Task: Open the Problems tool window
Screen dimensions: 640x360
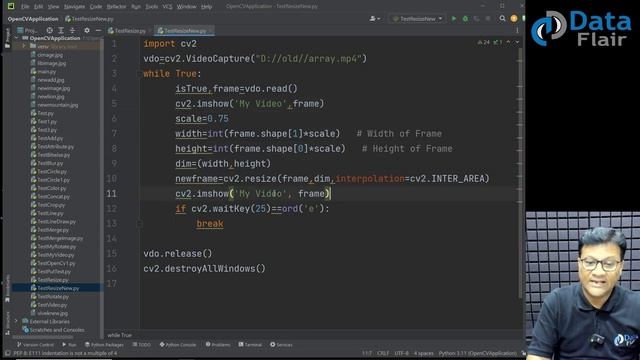Action: [x=218, y=345]
